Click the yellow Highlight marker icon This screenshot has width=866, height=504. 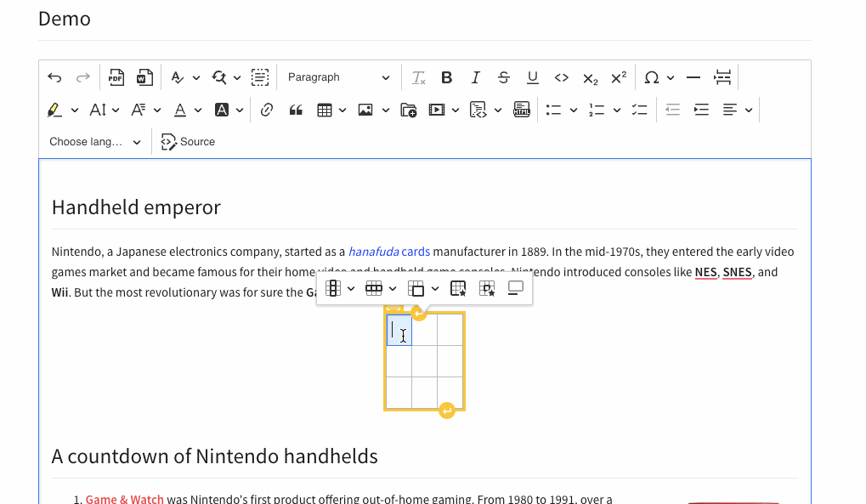point(54,110)
